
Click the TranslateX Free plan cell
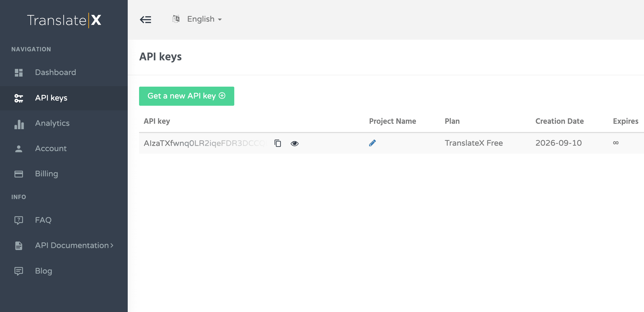[474, 143]
